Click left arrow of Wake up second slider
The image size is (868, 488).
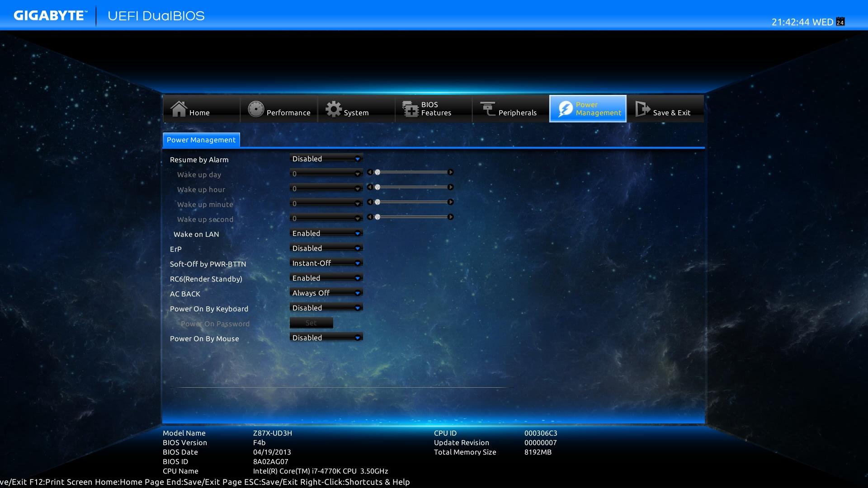tap(370, 217)
